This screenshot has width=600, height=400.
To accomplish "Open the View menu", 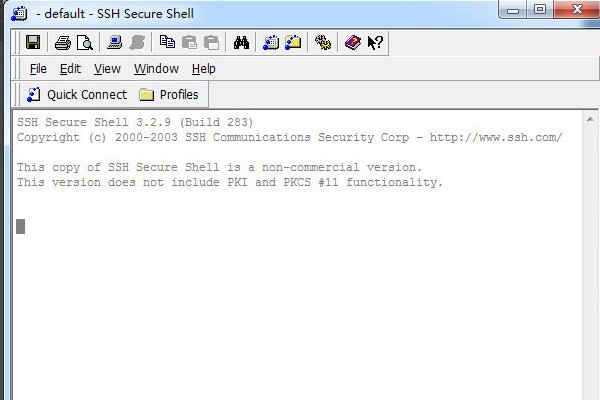I will (107, 69).
